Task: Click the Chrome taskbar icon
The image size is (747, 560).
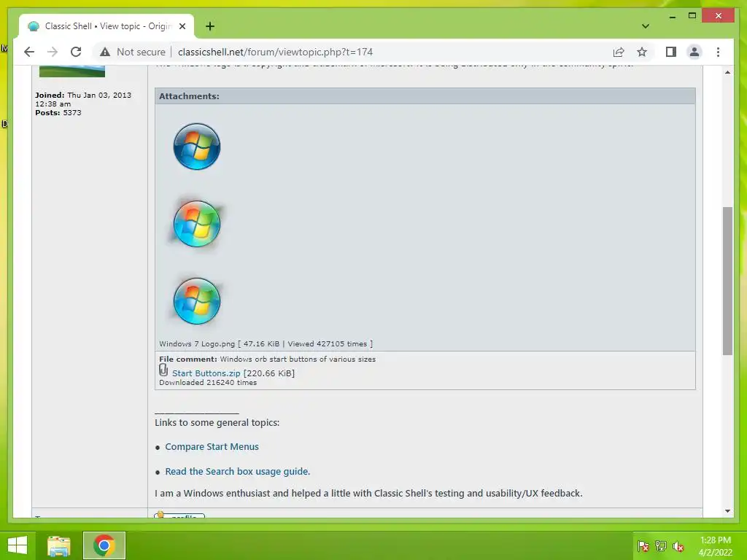Action: pos(104,545)
